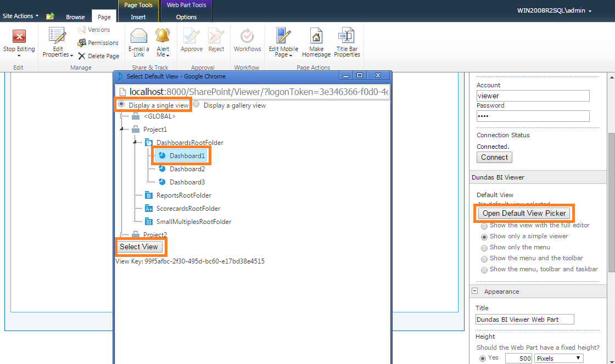Click Delete Page in the ribbon
The height and width of the screenshot is (364, 615).
pyautogui.click(x=98, y=56)
